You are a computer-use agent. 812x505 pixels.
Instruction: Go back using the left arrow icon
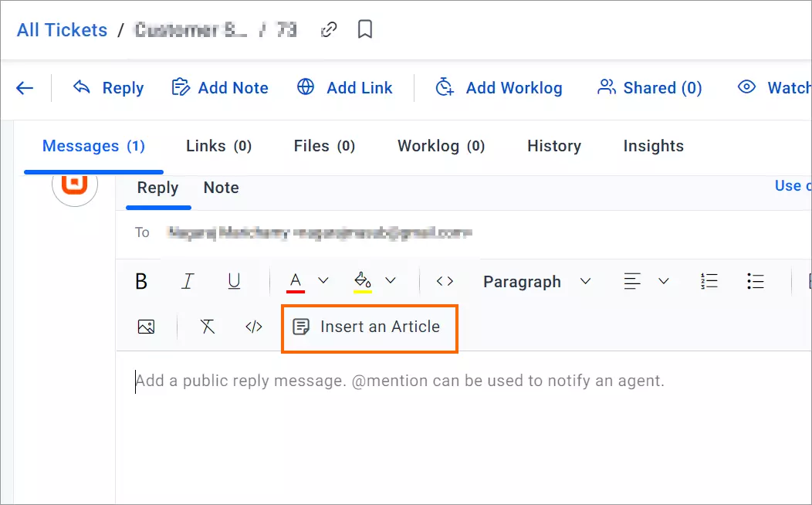(x=25, y=88)
